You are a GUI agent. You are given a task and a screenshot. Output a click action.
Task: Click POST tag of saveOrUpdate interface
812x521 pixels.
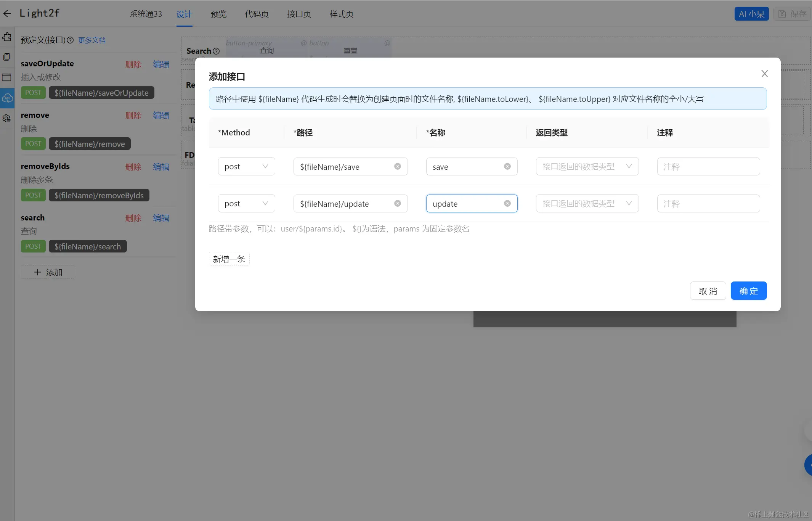tap(33, 93)
